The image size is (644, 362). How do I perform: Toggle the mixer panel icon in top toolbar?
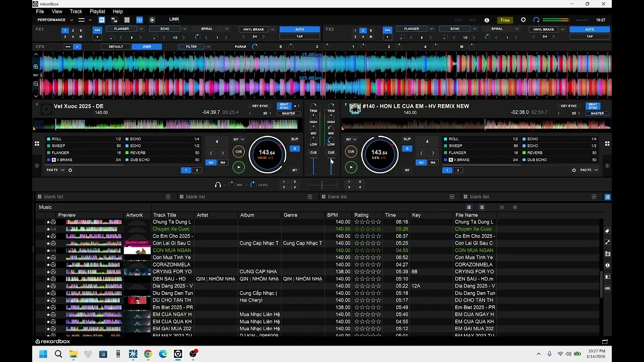[x=139, y=20]
